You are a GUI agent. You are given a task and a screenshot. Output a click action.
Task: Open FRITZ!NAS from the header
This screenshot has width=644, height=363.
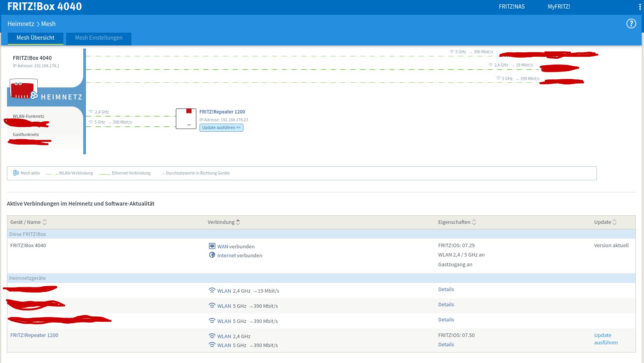point(512,7)
